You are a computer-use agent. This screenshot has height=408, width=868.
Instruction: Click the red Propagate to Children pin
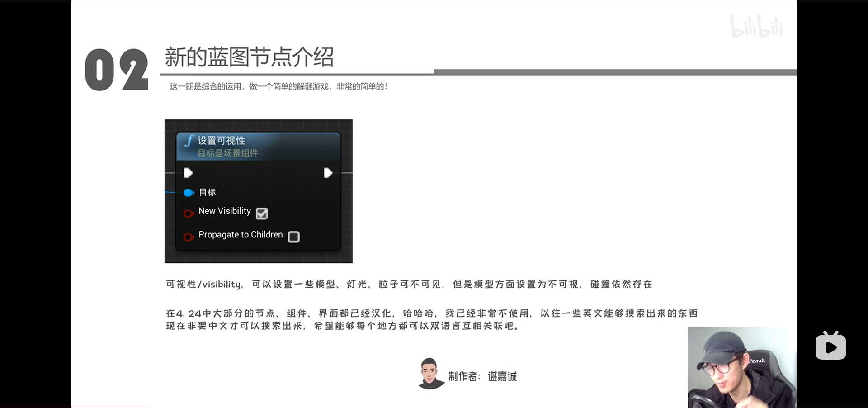tap(188, 237)
